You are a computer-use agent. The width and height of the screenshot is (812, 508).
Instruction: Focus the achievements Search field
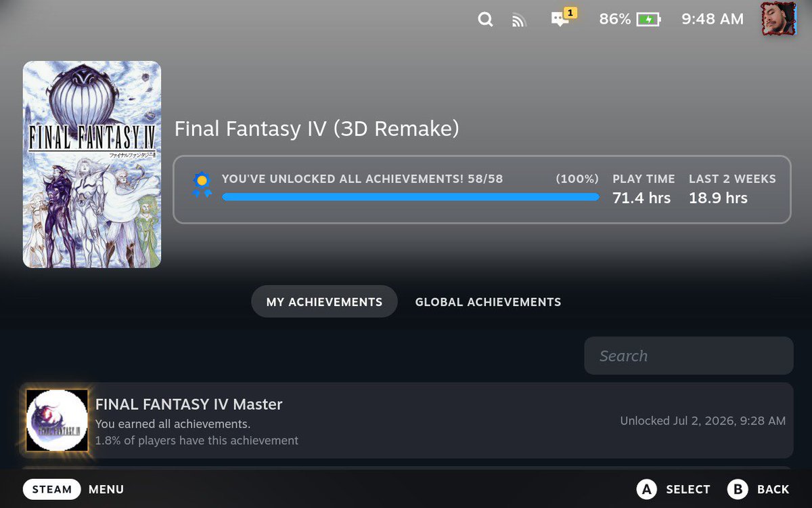point(689,356)
